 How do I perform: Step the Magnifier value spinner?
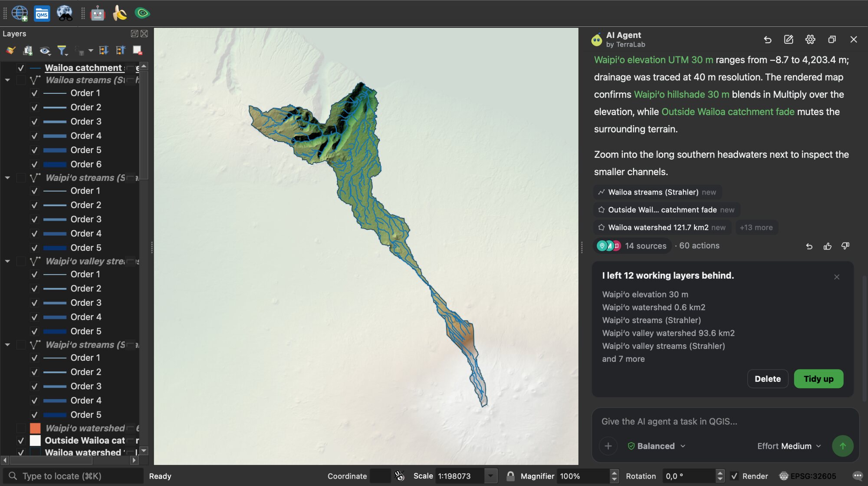pos(614,476)
